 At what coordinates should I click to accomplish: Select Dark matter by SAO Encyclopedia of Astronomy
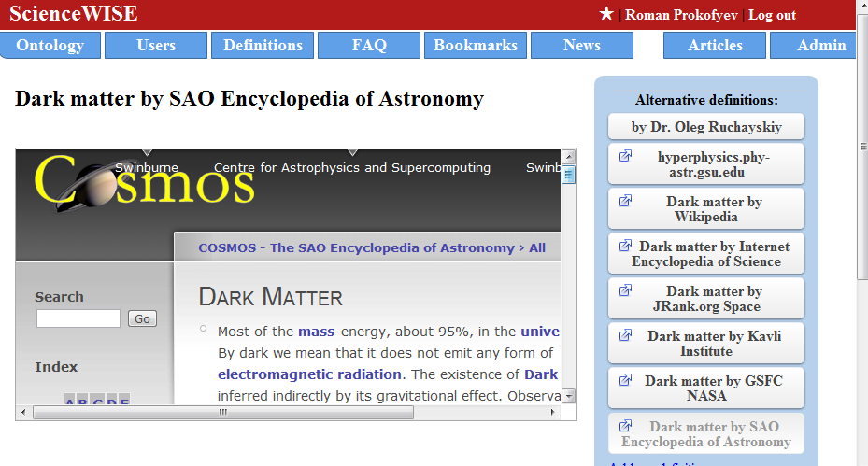[706, 433]
